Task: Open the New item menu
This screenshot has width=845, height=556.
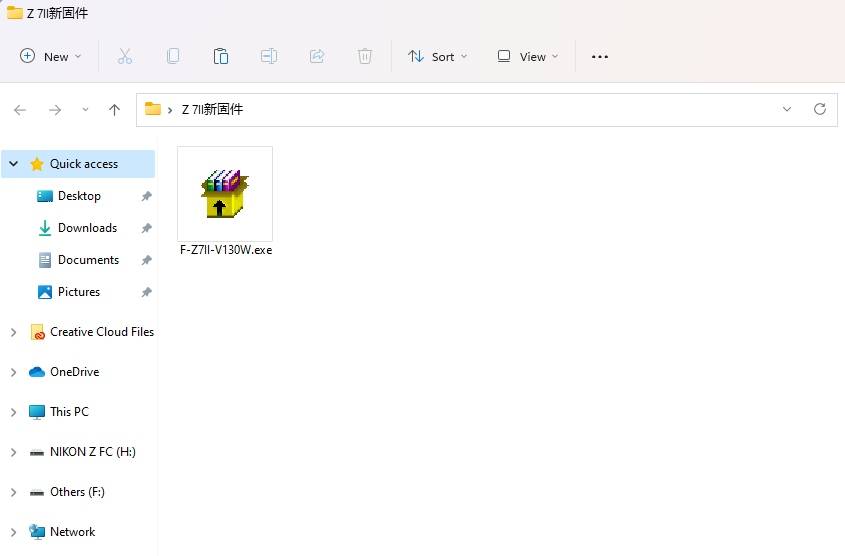Action: tap(50, 57)
